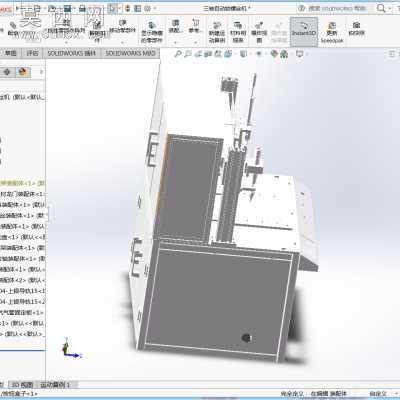Click the Save icon in quick access bar
The width and height of the screenshot is (400, 400).
tap(68, 8)
